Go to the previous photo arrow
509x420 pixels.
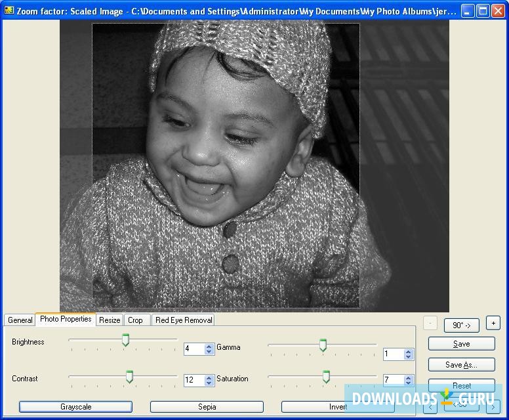pos(431,407)
